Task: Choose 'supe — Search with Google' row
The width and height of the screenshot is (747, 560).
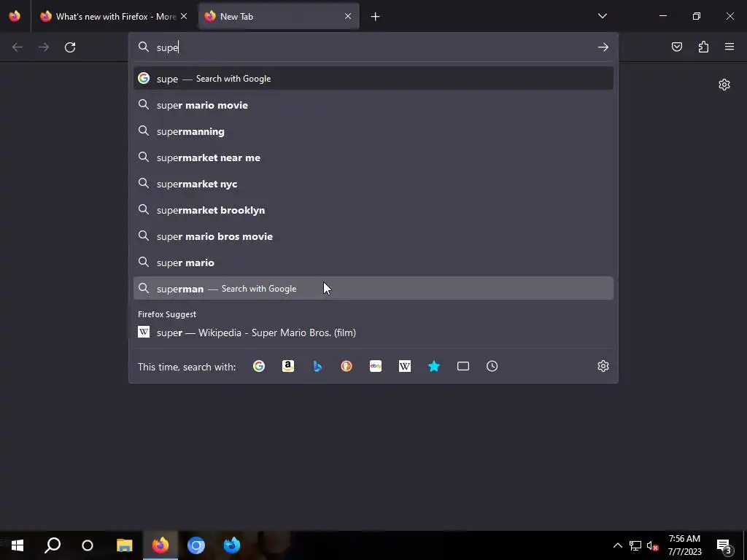Action: (373, 79)
